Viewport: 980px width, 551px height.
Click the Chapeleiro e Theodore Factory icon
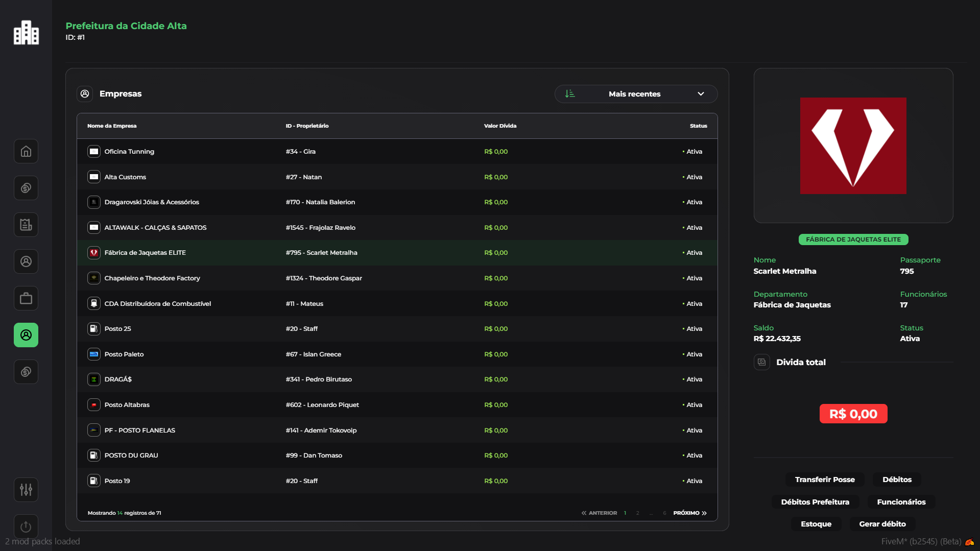(94, 278)
